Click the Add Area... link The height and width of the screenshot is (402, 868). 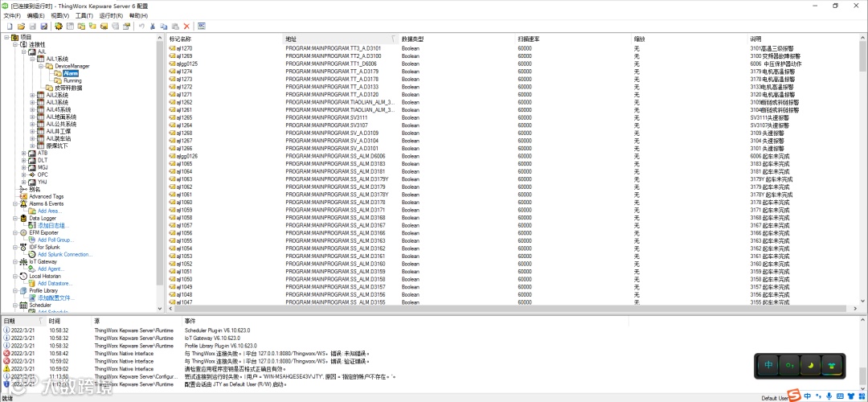point(50,211)
